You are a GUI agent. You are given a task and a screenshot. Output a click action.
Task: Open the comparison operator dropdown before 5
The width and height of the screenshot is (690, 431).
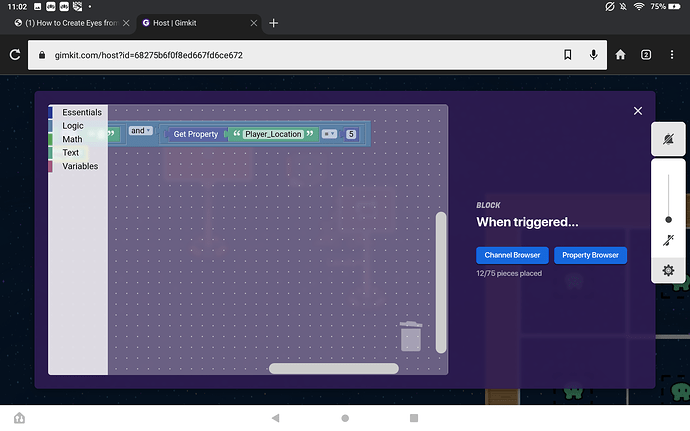point(329,134)
